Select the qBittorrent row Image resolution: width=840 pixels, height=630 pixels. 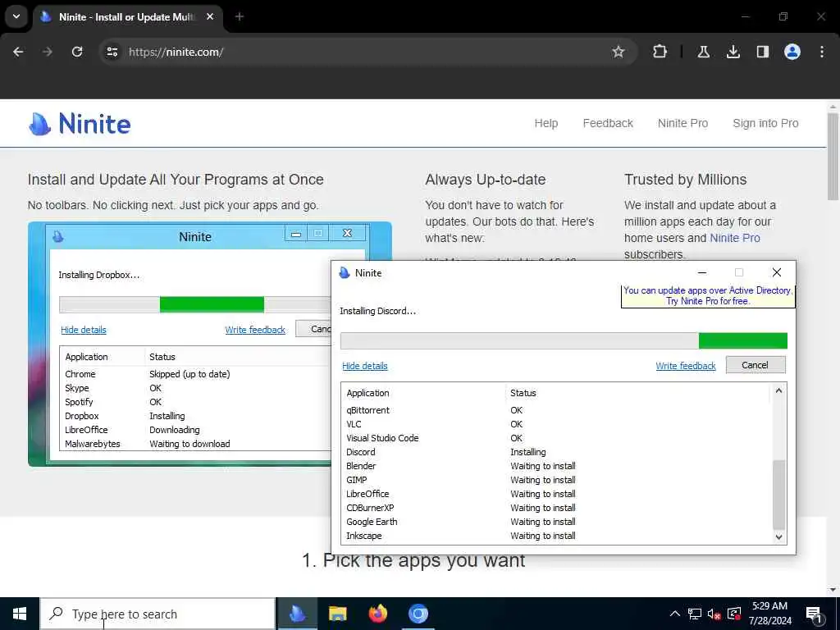click(557, 410)
